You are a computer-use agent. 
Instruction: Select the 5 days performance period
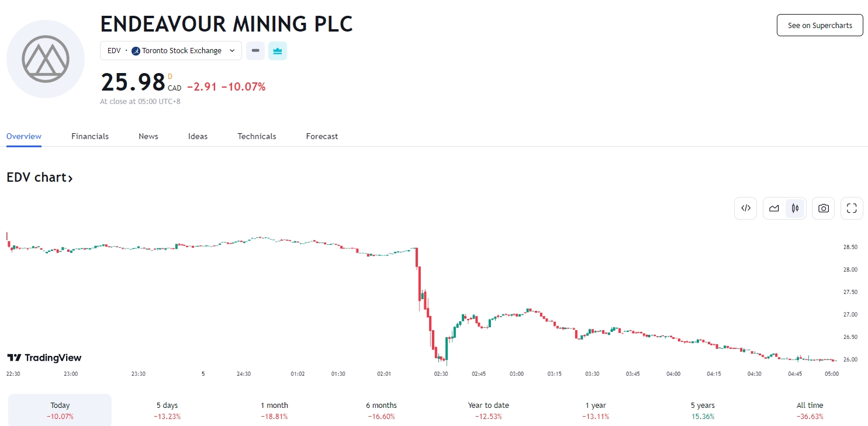coord(167,410)
